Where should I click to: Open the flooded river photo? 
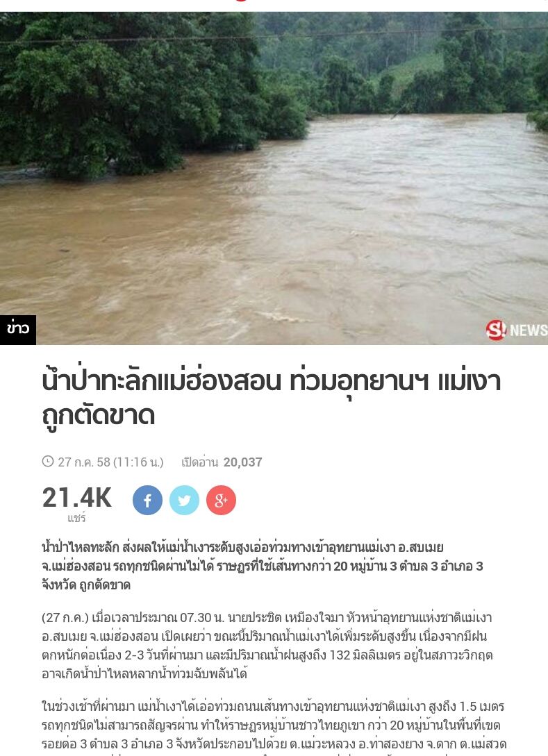coord(274,178)
